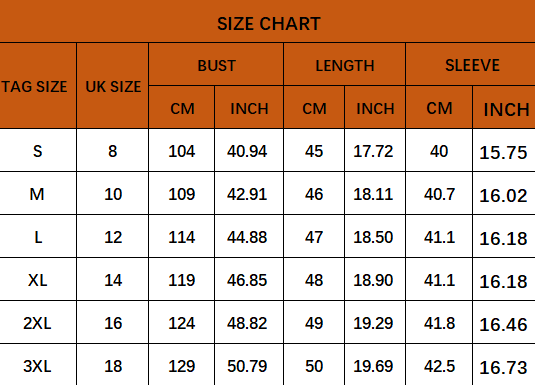
Task: Click sleeve value 16.73 inch
Action: pyautogui.click(x=504, y=365)
